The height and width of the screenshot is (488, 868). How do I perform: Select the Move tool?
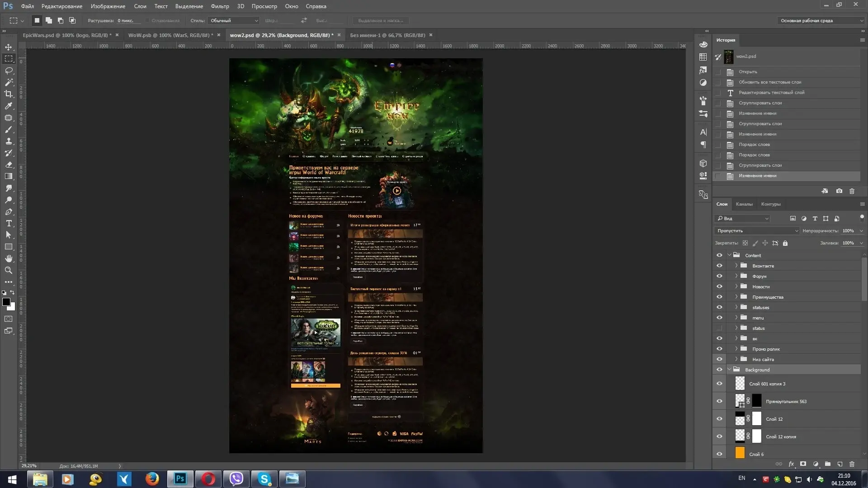(9, 47)
